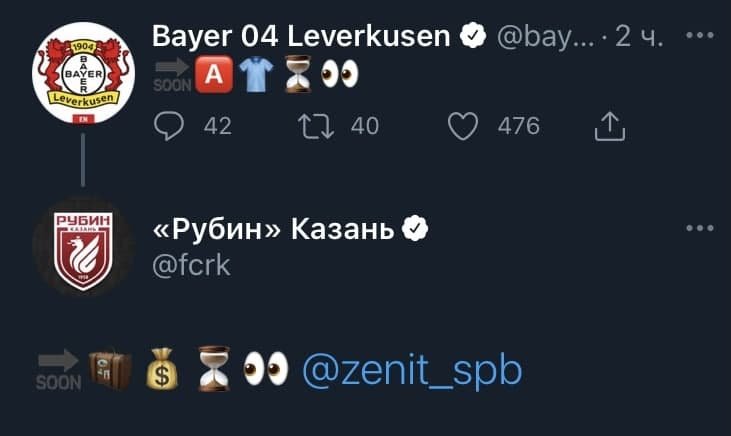Click the verified badge next to Рубин Казань
The width and height of the screenshot is (731, 436).
(x=415, y=230)
